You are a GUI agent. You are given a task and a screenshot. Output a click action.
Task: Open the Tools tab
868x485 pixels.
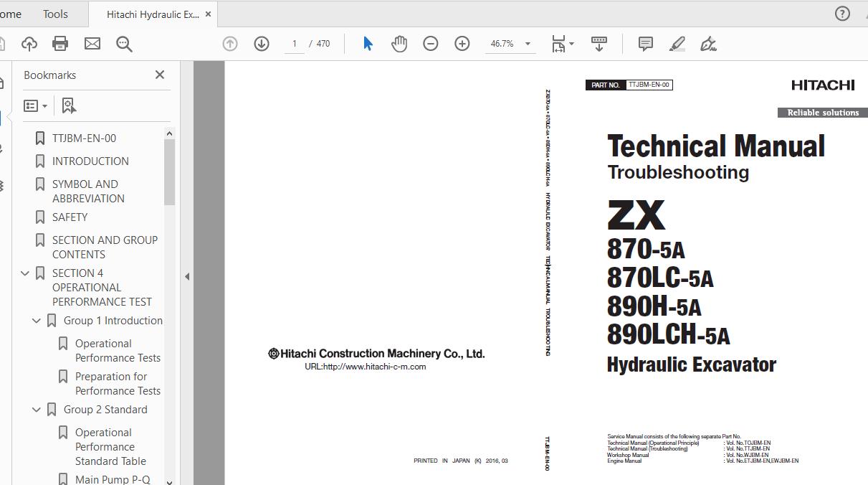tap(55, 14)
